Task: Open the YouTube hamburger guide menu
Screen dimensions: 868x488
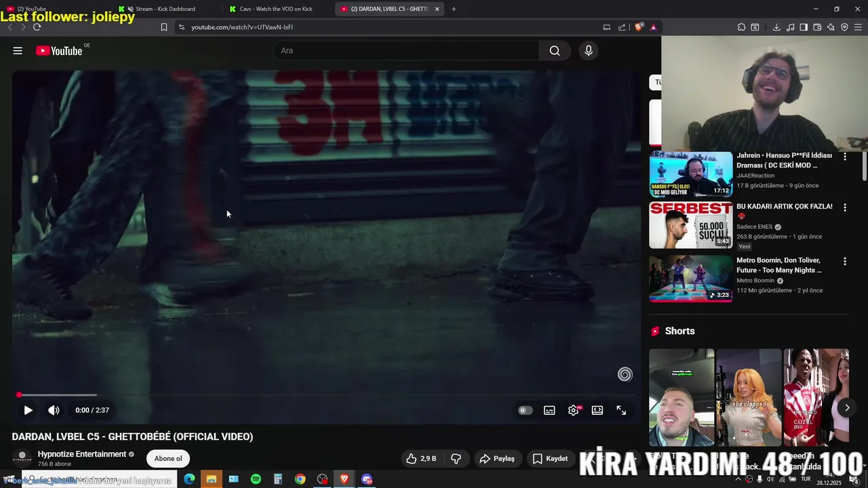Action: click(x=18, y=51)
